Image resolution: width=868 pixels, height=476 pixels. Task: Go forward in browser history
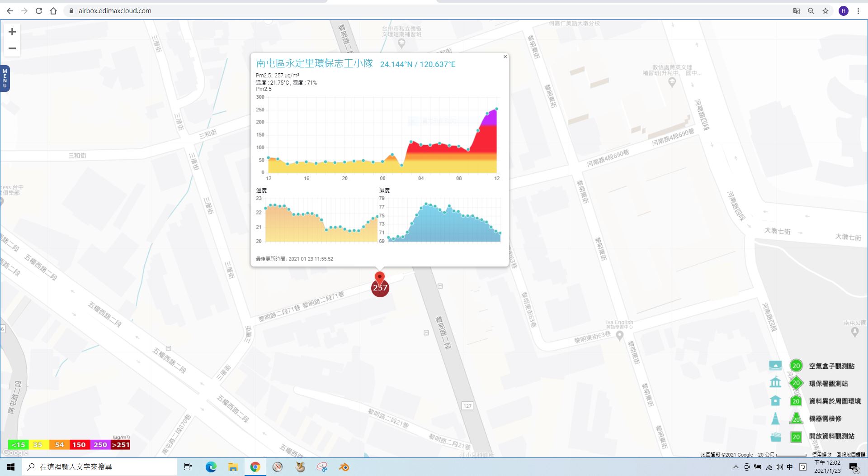tap(24, 11)
